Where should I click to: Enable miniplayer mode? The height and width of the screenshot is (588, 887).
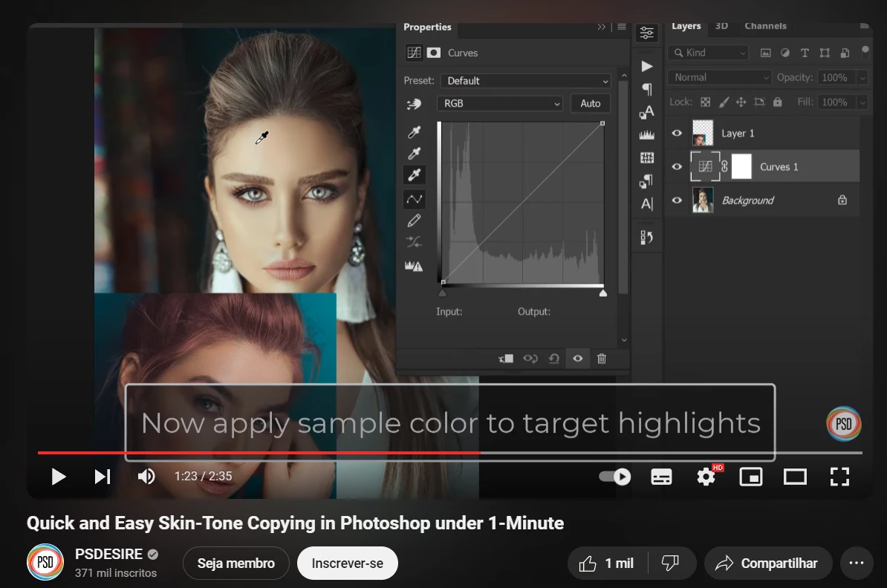[x=750, y=477]
